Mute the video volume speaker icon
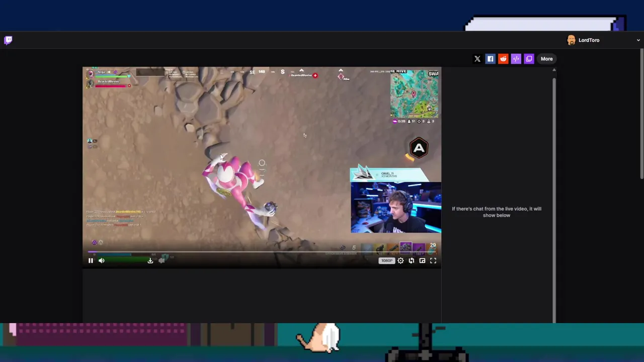This screenshot has width=644, height=362. click(x=102, y=260)
